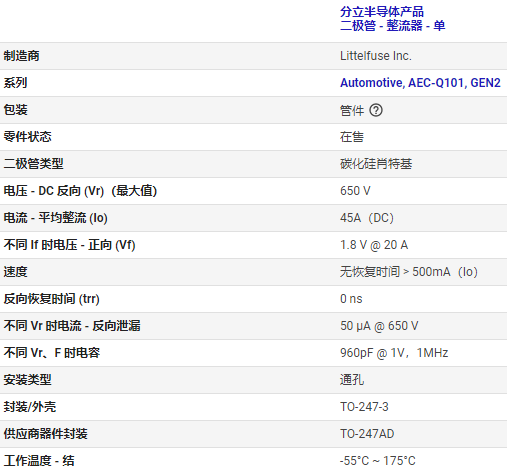This screenshot has height=473, width=507.
Task: Select the 1.8 V @ 20 A value
Action: pyautogui.click(x=374, y=245)
